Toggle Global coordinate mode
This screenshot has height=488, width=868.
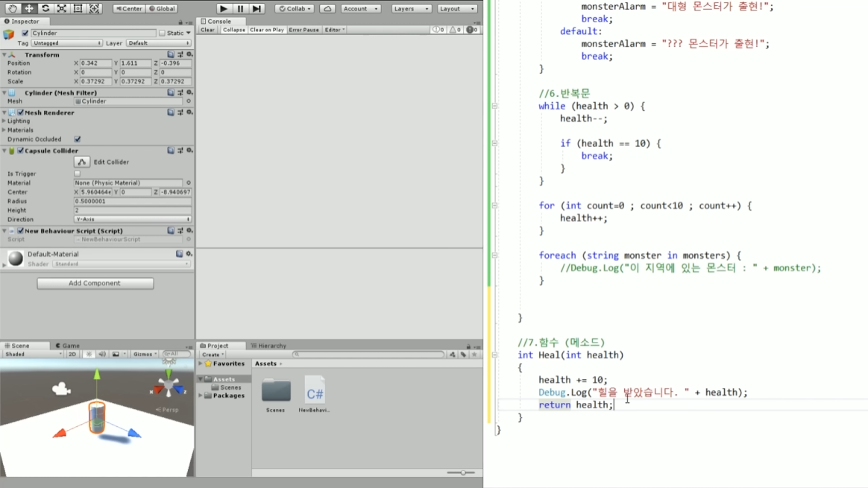pos(162,8)
